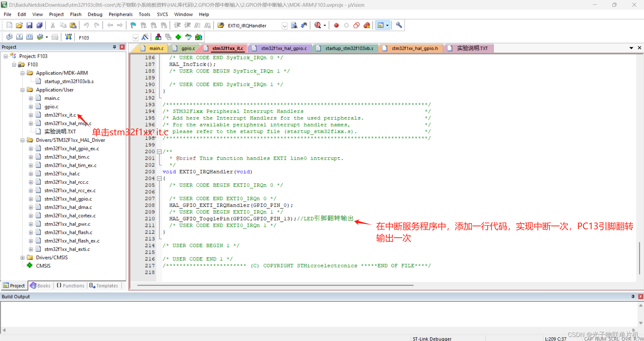Create a new file with the New icon
Viewport: 644px width, 341px height.
click(9, 25)
